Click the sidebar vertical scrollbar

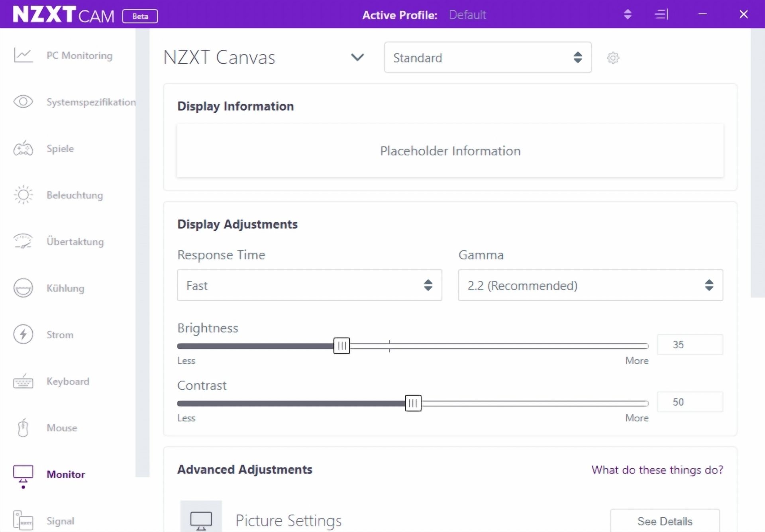(x=142, y=253)
